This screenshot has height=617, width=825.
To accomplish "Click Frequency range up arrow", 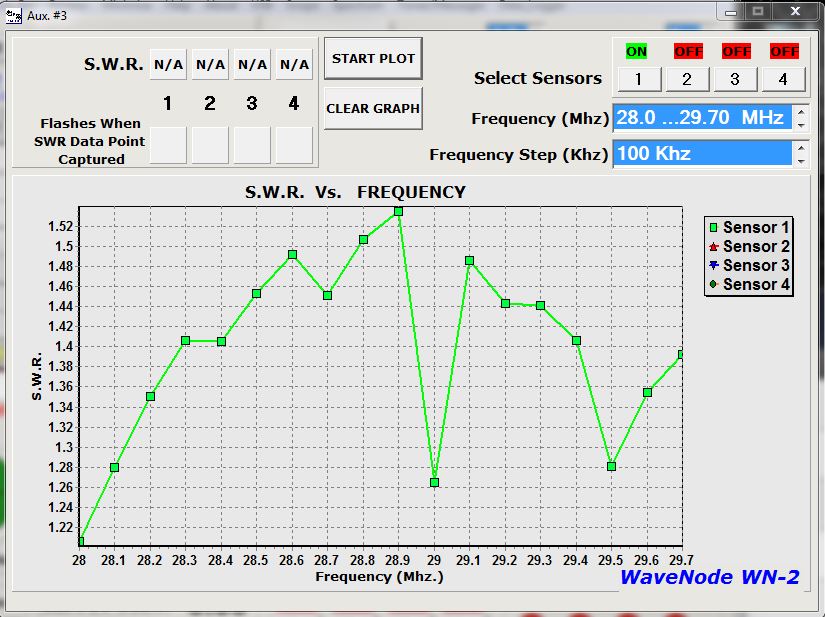I will (800, 111).
